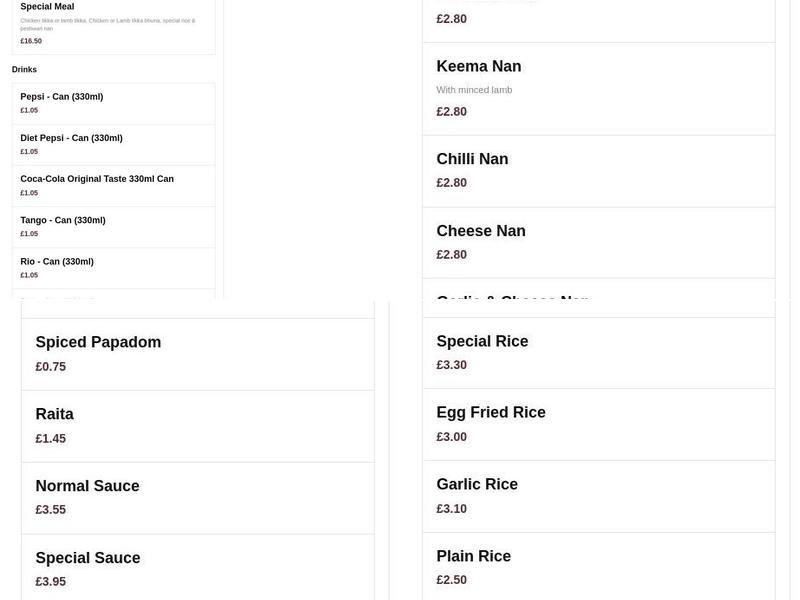Choose Pepsi - Can (330ml) from drinks
The width and height of the screenshot is (800, 600).
(113, 103)
